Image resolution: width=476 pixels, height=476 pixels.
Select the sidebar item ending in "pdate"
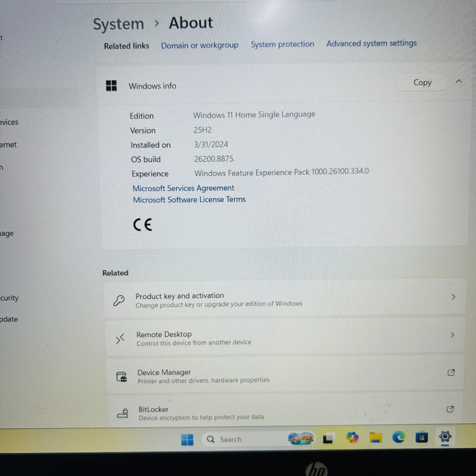click(x=9, y=319)
